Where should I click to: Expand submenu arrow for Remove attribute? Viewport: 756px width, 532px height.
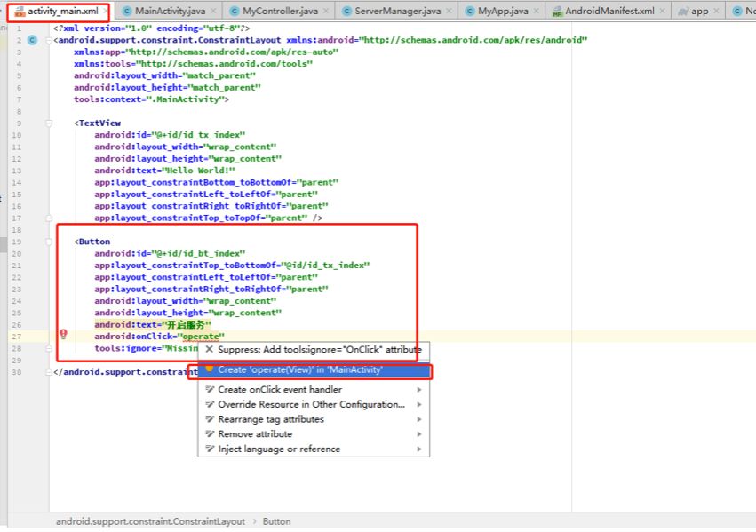419,434
